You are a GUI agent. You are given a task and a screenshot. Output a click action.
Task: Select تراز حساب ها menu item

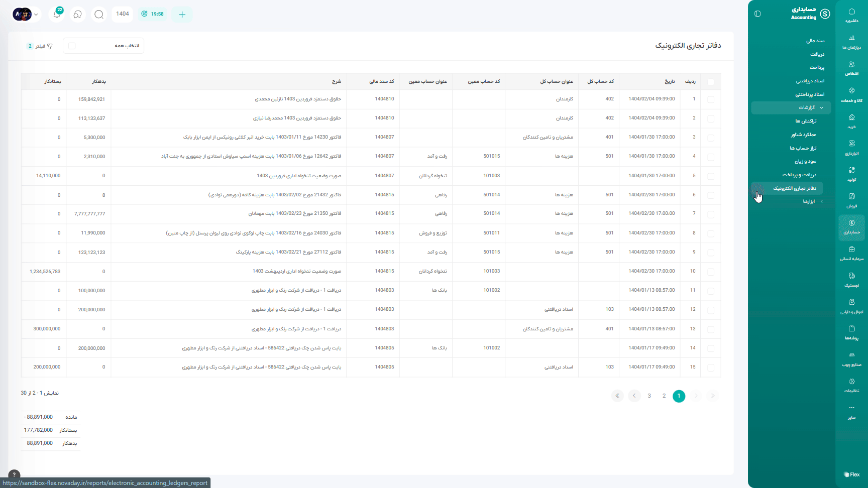tap(803, 148)
